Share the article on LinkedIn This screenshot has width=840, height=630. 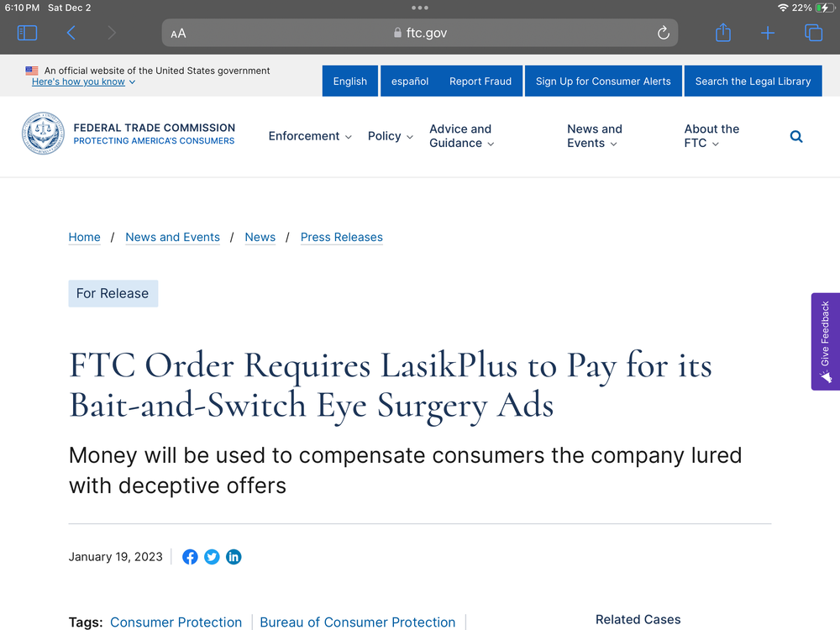click(x=234, y=557)
